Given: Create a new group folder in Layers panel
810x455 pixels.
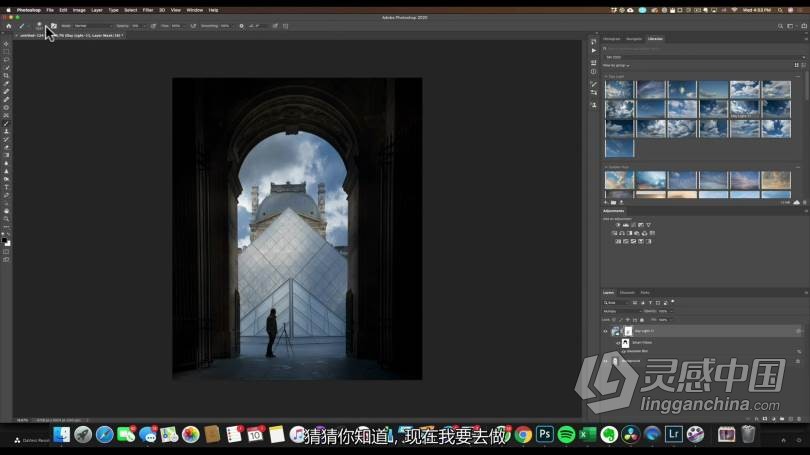Looking at the screenshot, I should (x=782, y=419).
